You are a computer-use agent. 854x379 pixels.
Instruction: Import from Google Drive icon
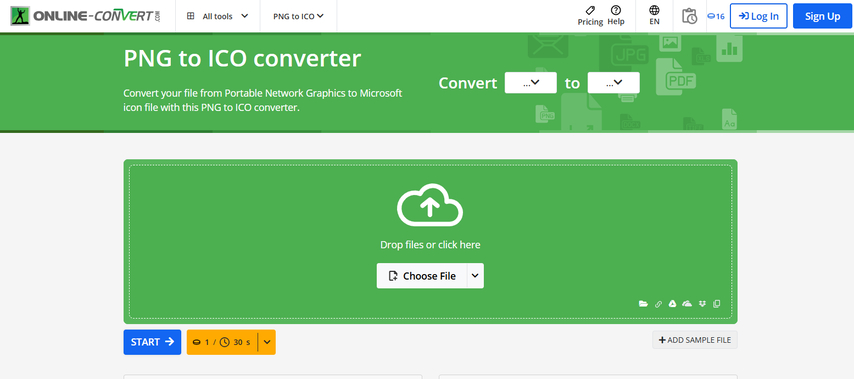673,304
